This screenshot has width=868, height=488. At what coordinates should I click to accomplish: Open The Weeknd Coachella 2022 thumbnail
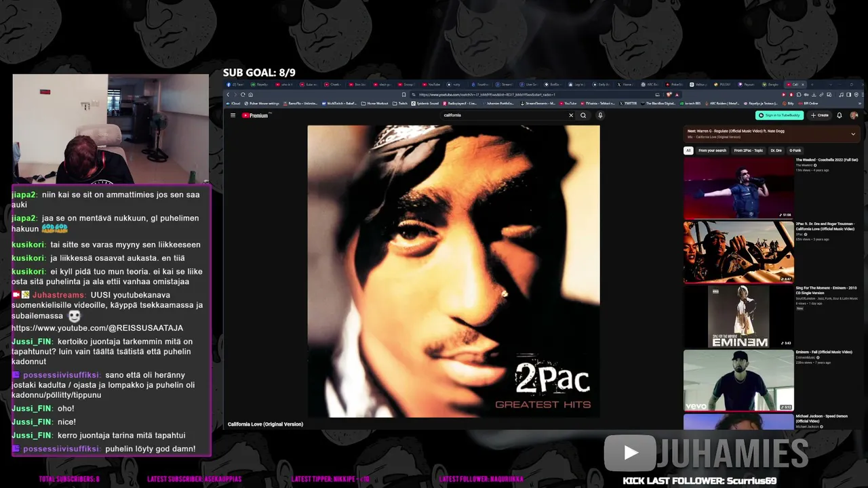tap(738, 188)
